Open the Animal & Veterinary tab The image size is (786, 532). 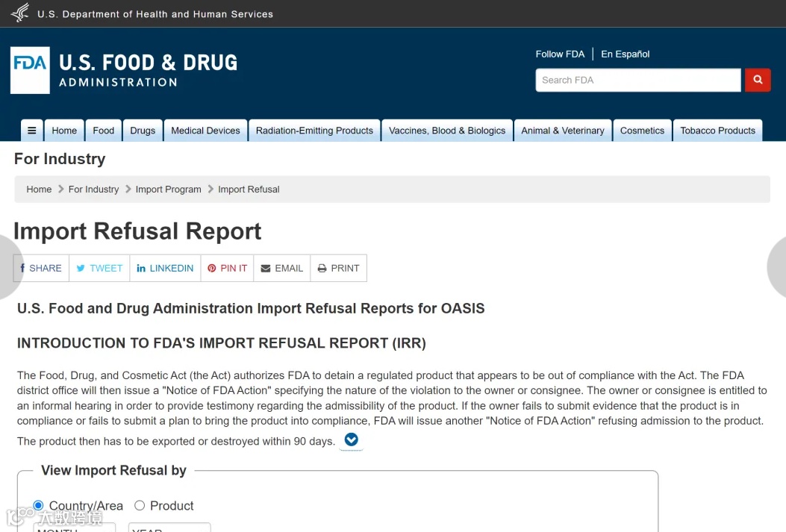[562, 131]
